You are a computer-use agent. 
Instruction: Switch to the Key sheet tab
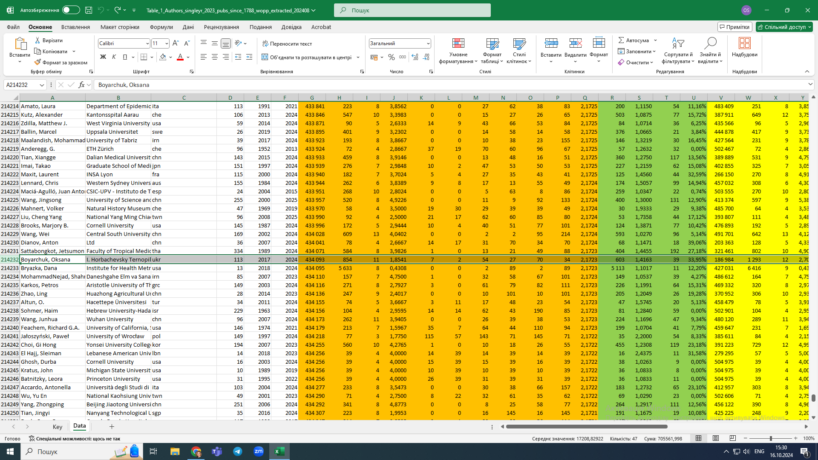pyautogui.click(x=57, y=426)
